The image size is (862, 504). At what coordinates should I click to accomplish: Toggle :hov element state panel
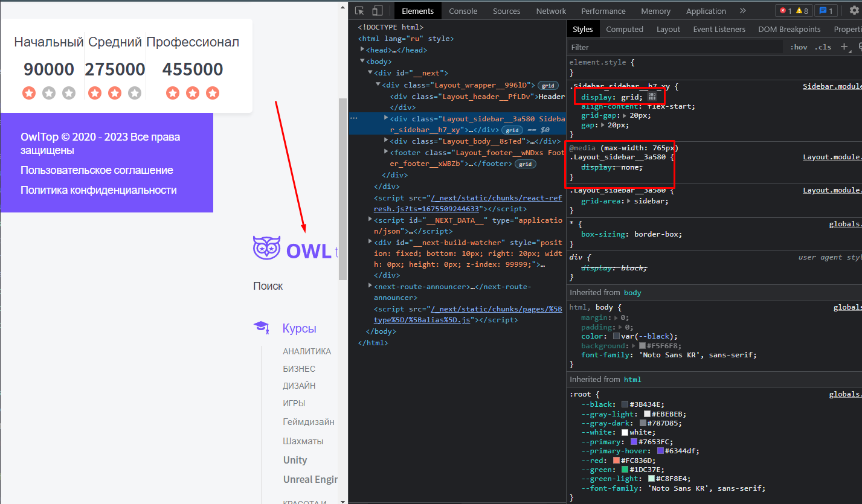[799, 47]
